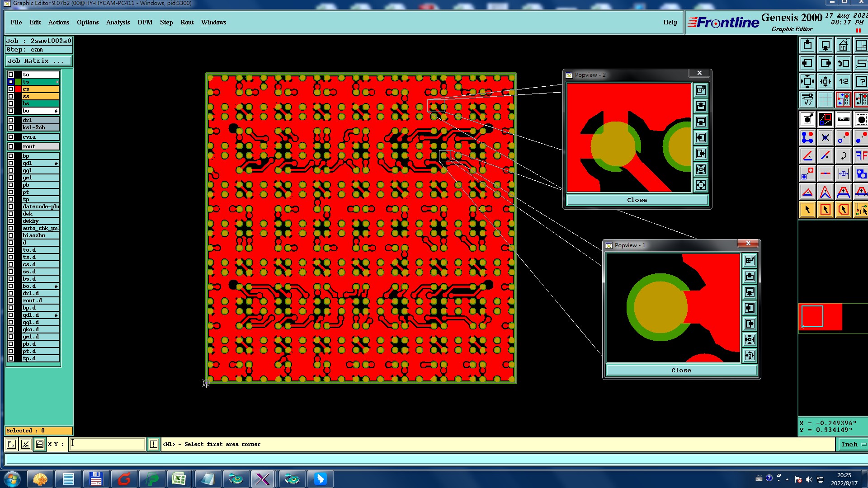
Task: Click the Job Matrix button
Action: (38, 61)
